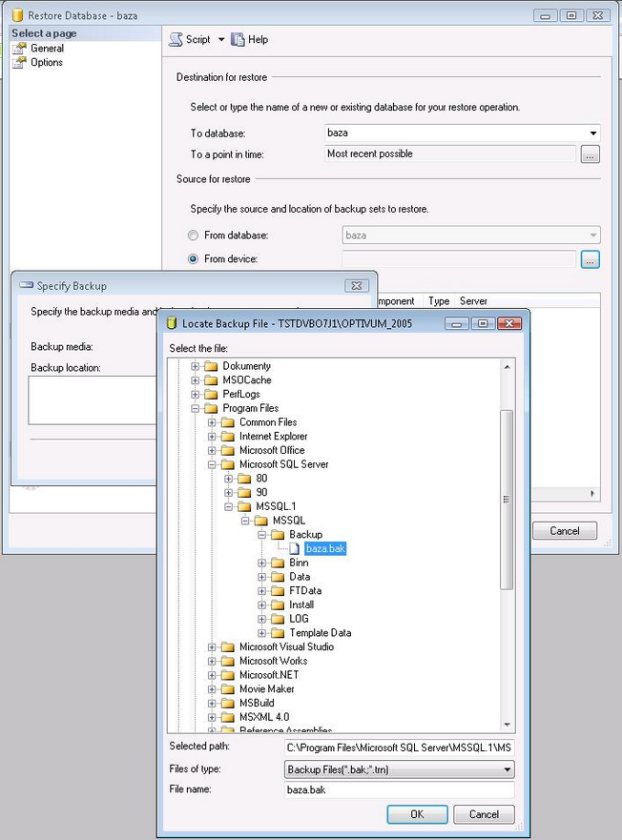
Task: Open the disabled From database dropdown
Action: 593,236
